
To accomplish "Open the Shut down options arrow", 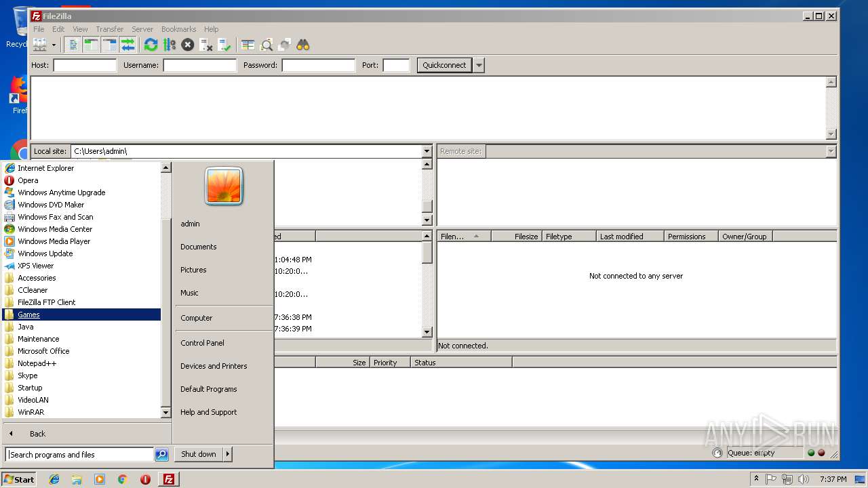I will [x=228, y=454].
